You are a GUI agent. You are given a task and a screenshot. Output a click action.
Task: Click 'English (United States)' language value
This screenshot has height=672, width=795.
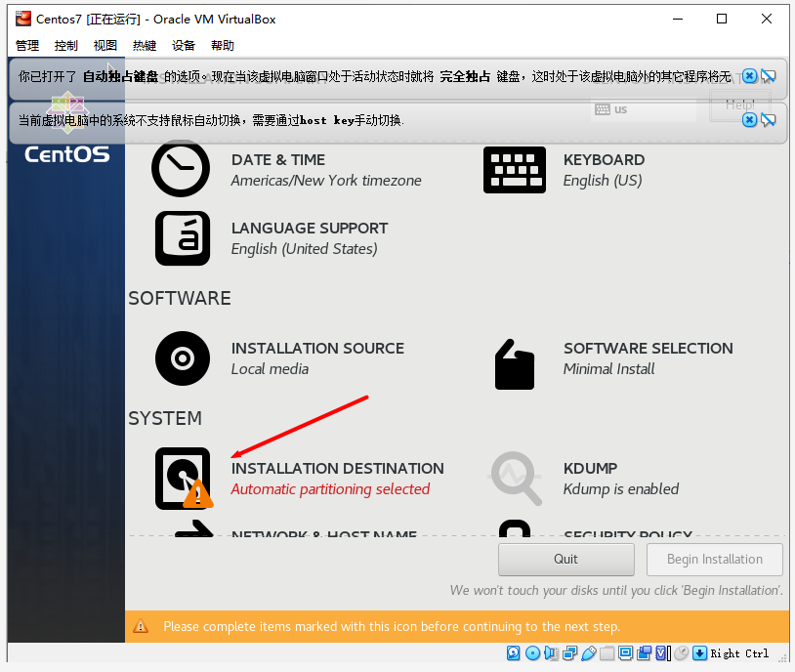(304, 249)
